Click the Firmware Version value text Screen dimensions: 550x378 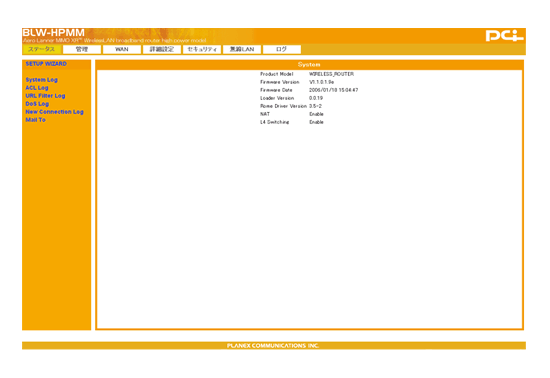point(321,82)
